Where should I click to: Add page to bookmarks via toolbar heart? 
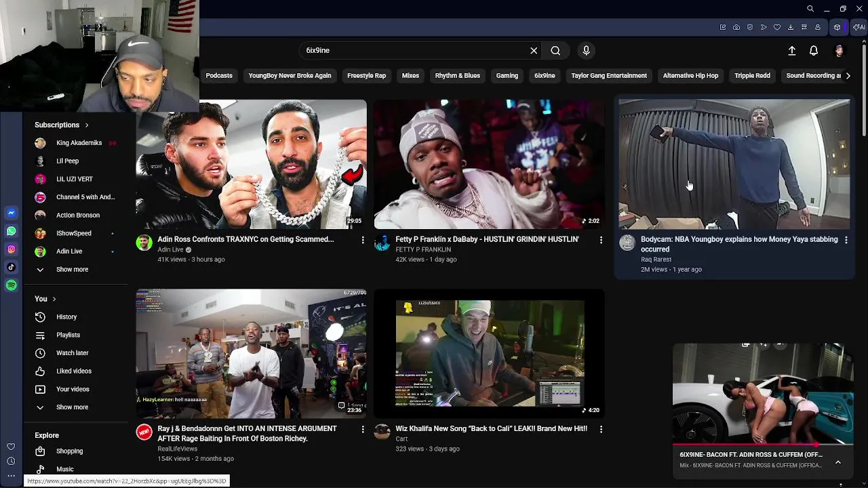(x=777, y=27)
